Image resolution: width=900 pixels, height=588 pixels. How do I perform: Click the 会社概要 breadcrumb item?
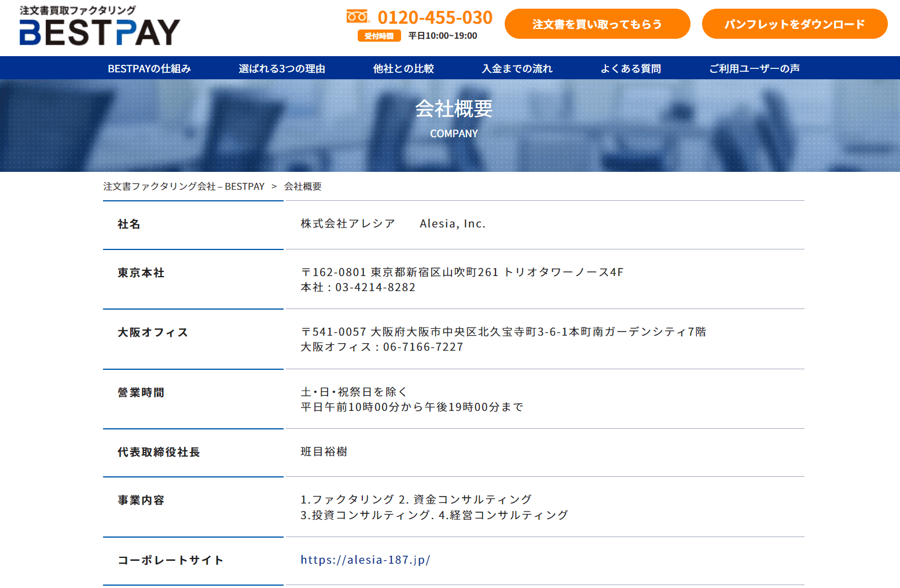click(303, 186)
